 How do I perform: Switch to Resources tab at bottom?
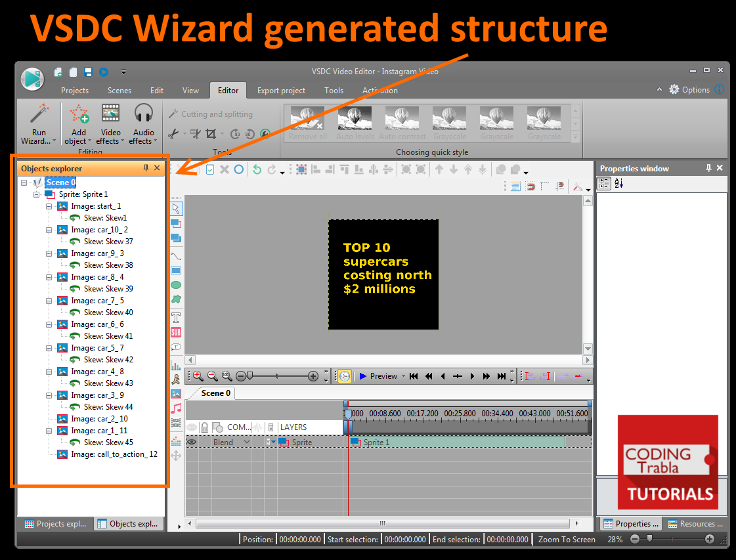pos(696,524)
